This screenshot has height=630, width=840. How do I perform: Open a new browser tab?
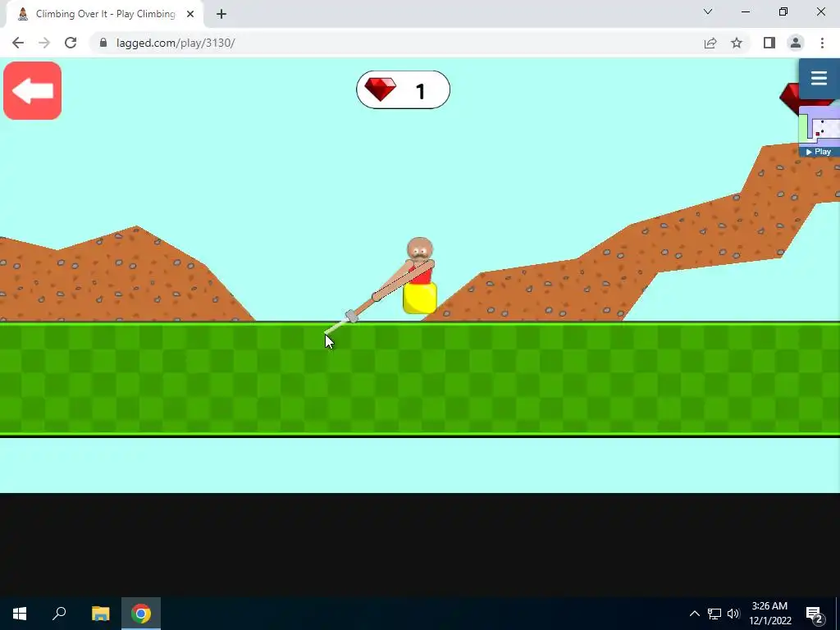[221, 14]
